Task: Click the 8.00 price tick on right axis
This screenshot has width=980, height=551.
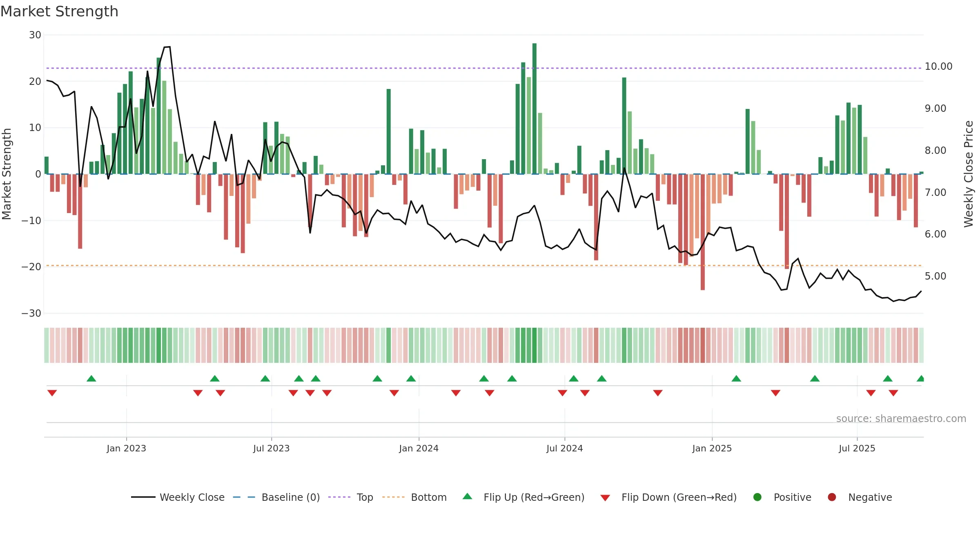Action: [935, 151]
